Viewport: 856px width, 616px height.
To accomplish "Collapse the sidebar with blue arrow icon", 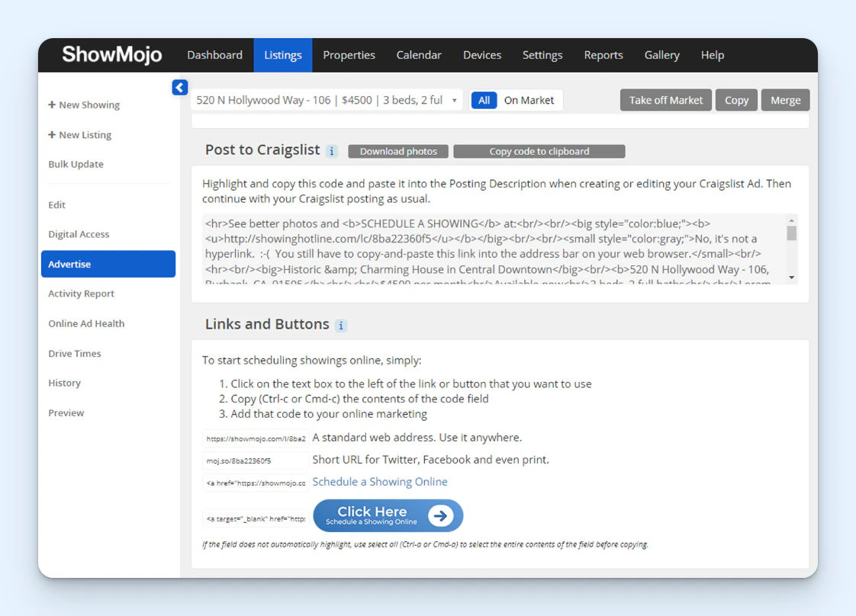I will pos(179,88).
